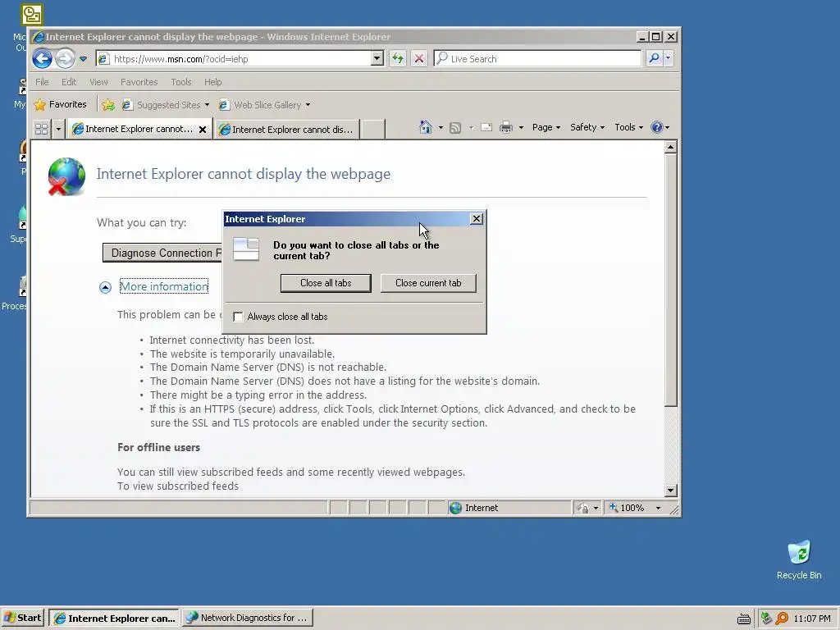Image resolution: width=840 pixels, height=630 pixels.
Task: Open the Edit menu
Action: [x=69, y=82]
